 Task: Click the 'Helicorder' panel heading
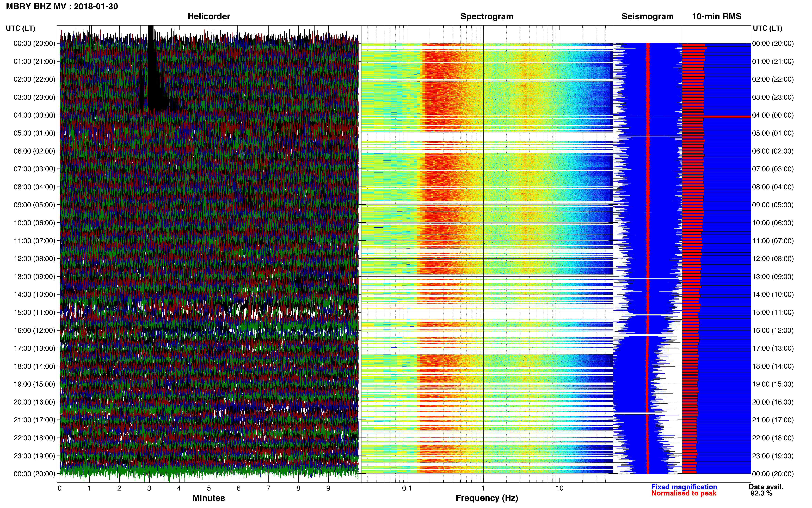[x=209, y=16]
